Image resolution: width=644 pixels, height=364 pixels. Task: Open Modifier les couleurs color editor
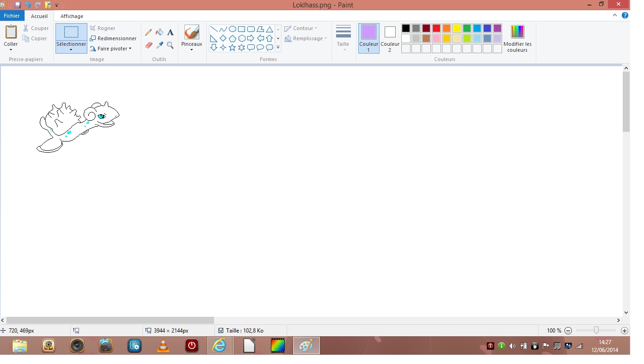pyautogui.click(x=517, y=38)
